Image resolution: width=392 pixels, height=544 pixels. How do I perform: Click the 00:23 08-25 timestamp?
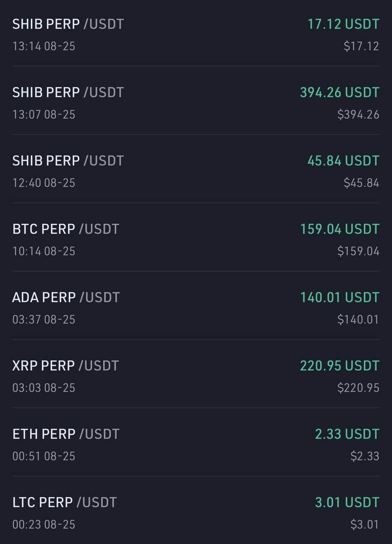(44, 525)
